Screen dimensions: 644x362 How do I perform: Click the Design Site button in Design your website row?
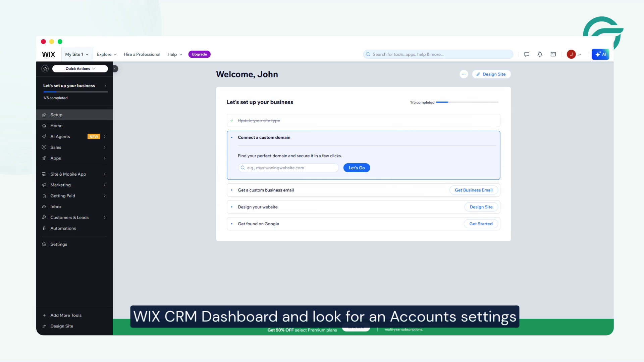481,207
